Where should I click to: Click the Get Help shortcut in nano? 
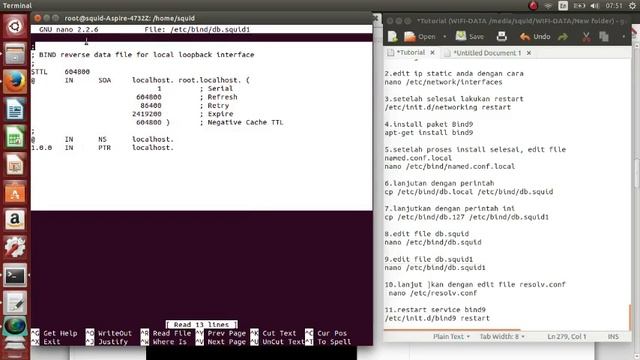[x=55, y=333]
